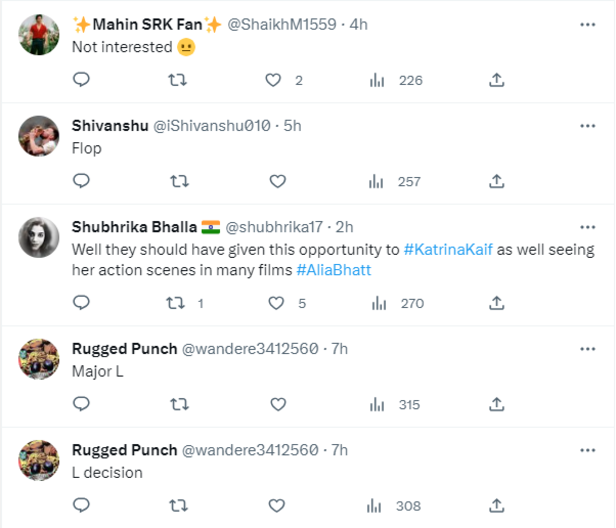Viewport: 616px width, 528px height.
Task: View analytics on Shivanshu's tweet
Action: [377, 181]
